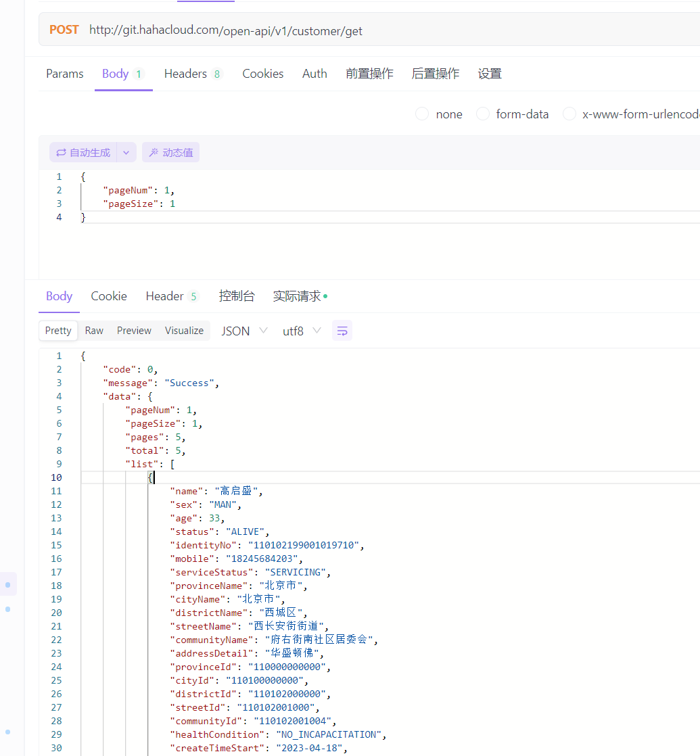Click the "status": "ALIVE" response line
This screenshot has height=756, width=700.
(x=219, y=531)
